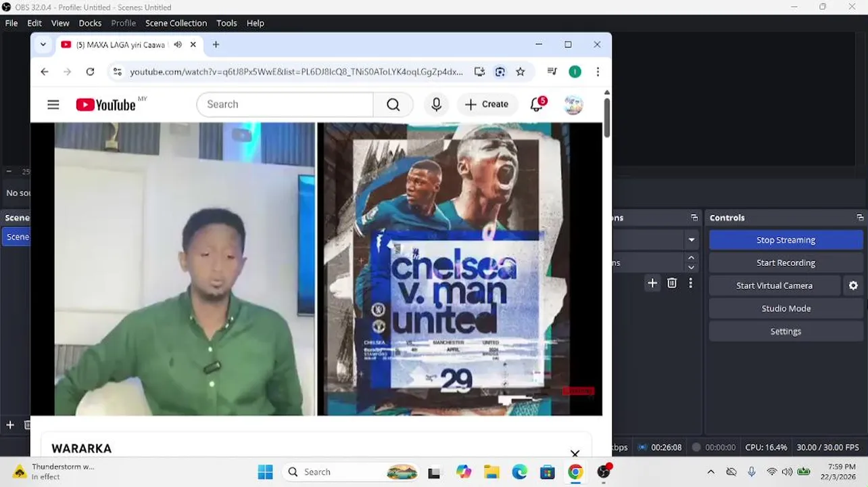Open OBS Docks menu
This screenshot has height=487, width=868.
click(90, 23)
